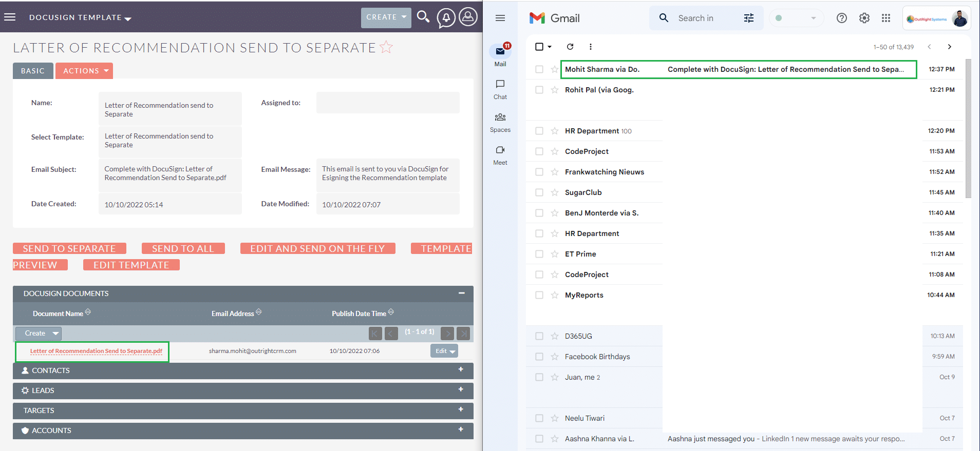Open the CodeProject 11:53 AM email
The width and height of the screenshot is (980, 451).
744,151
